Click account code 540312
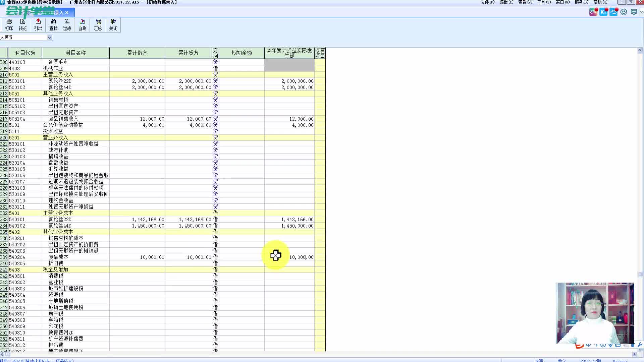This screenshot has width=644, height=362. tap(17, 345)
